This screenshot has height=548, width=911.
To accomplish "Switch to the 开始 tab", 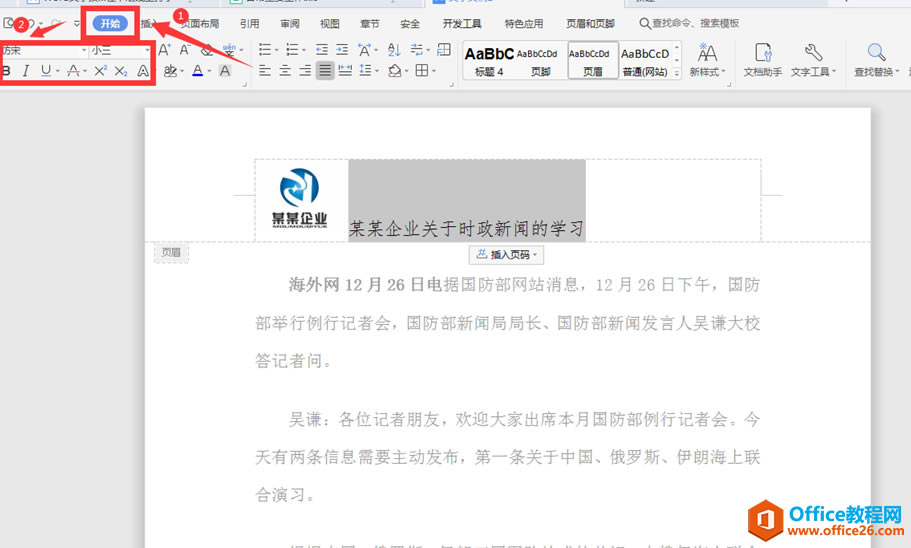I will (110, 24).
